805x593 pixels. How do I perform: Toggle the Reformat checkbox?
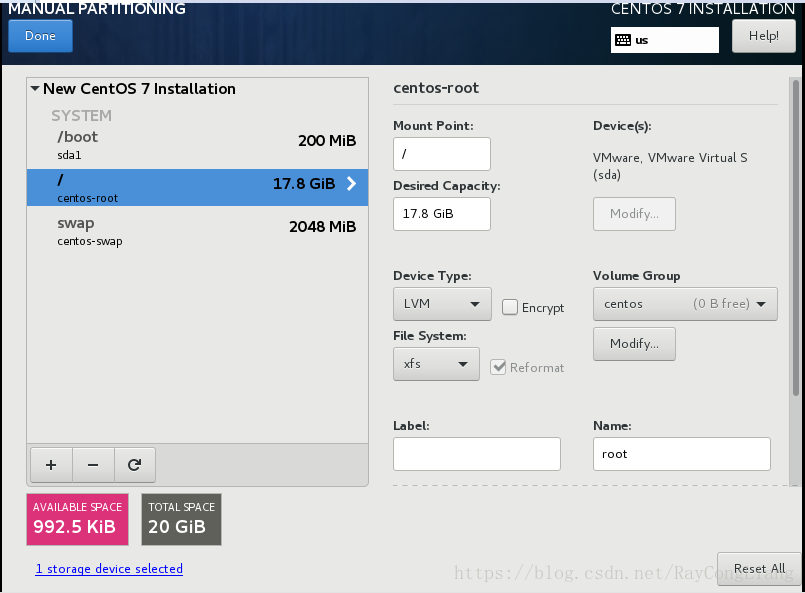click(x=498, y=367)
